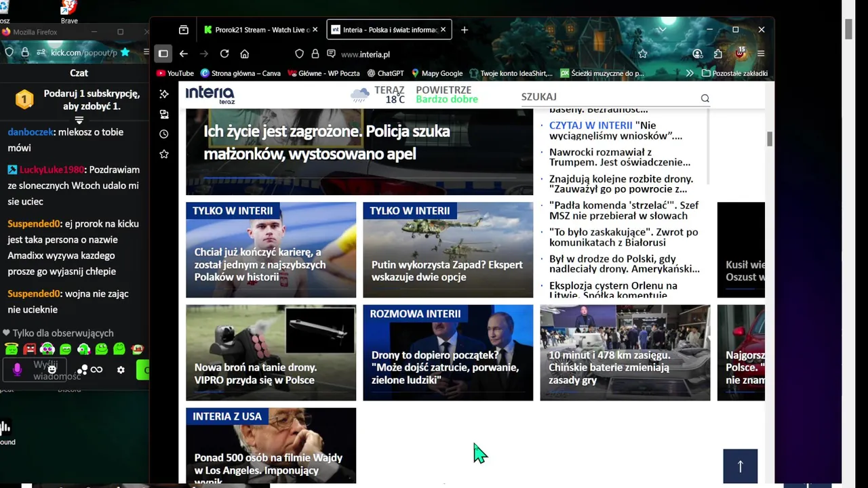Show site security padlock info for interia.pl
The width and height of the screenshot is (868, 488).
coord(315,54)
